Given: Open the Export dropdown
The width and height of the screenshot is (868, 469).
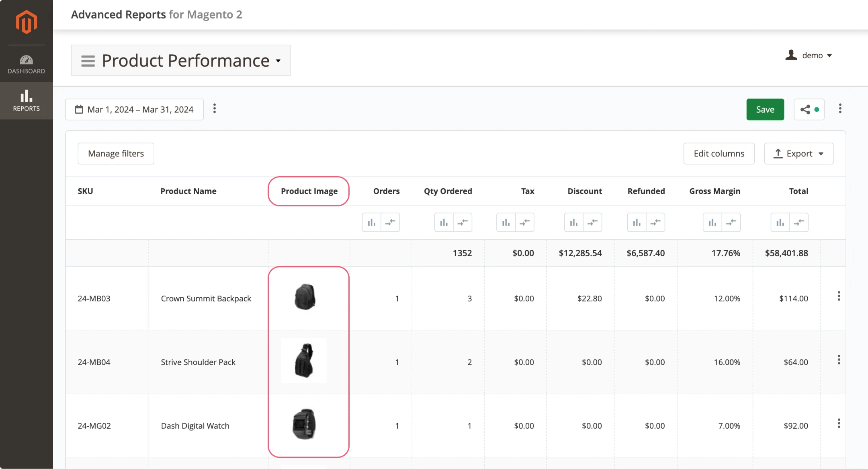Looking at the screenshot, I should pyautogui.click(x=798, y=154).
